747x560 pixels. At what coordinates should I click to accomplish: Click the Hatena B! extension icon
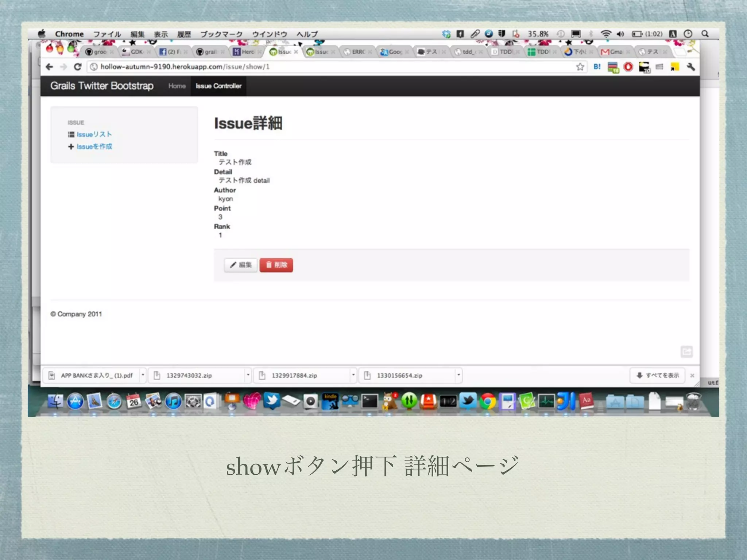[597, 67]
